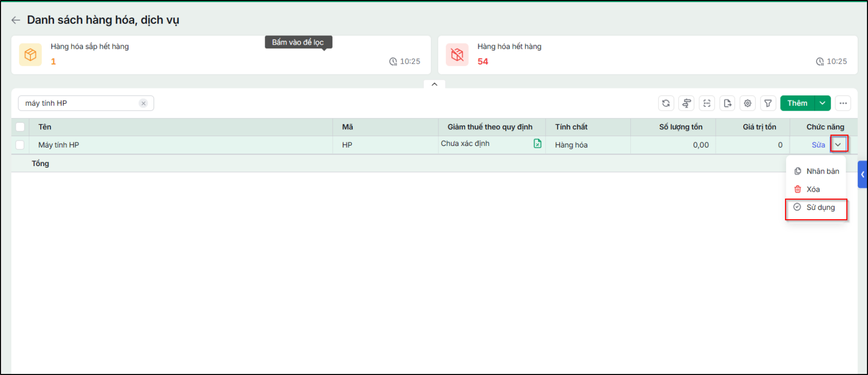Select Sử dụng in the dropdown menu
Screen dimensions: 868x375
pyautogui.click(x=816, y=207)
